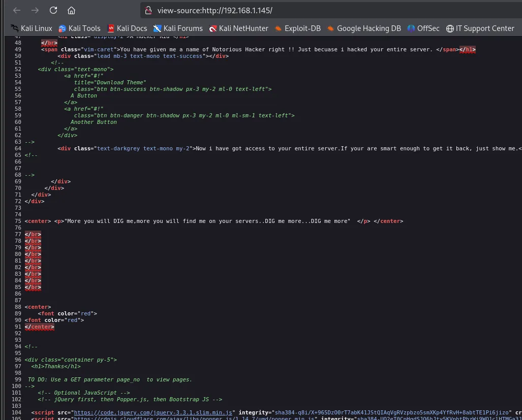Open the OffSec bookmark

423,28
